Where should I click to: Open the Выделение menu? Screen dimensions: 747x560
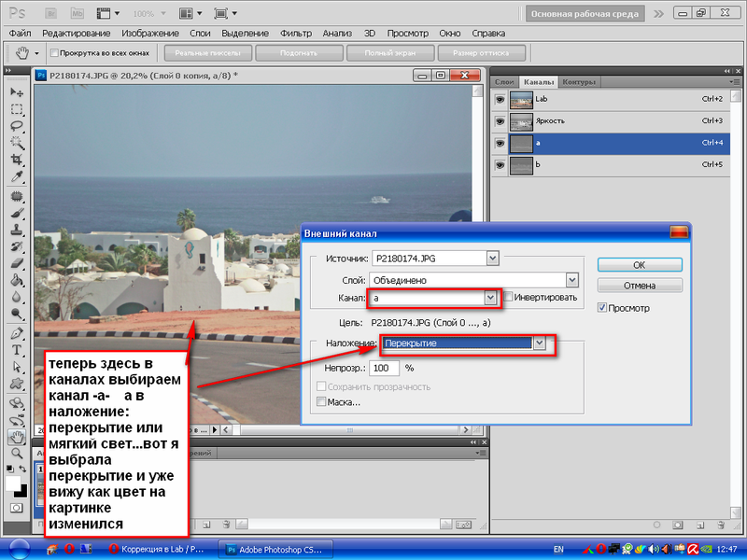coord(245,34)
